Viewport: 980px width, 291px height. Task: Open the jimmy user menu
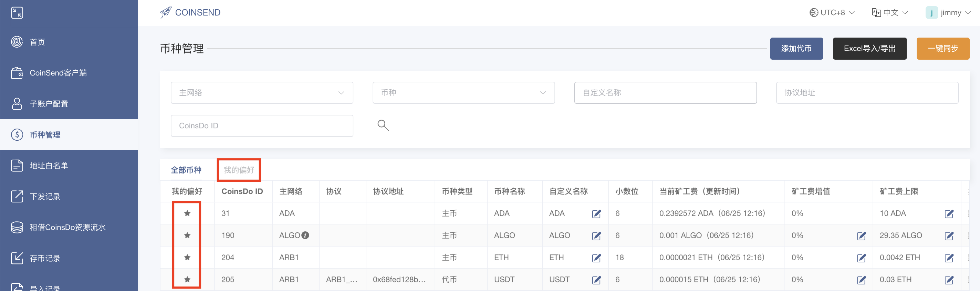[948, 12]
